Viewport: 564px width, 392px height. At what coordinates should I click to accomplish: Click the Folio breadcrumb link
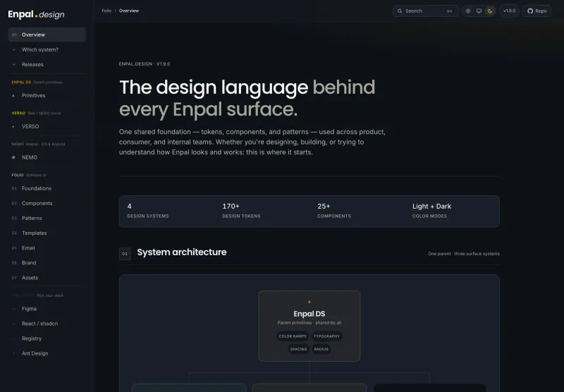[106, 11]
